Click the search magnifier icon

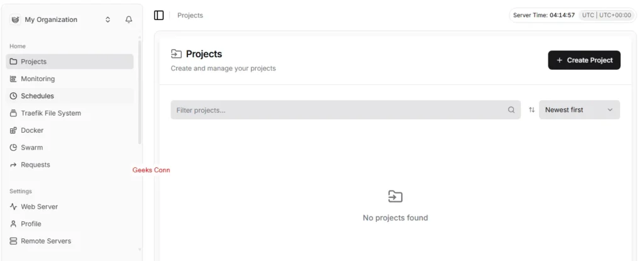coord(511,110)
